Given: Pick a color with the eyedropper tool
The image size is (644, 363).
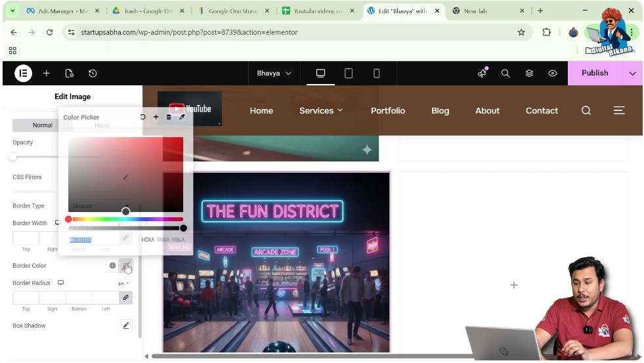Looking at the screenshot, I should click(x=182, y=117).
